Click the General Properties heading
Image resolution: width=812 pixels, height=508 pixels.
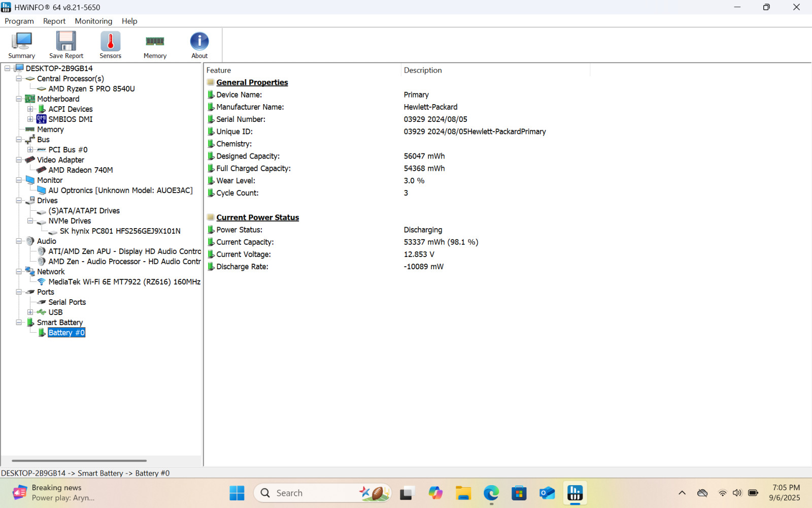[x=252, y=82]
